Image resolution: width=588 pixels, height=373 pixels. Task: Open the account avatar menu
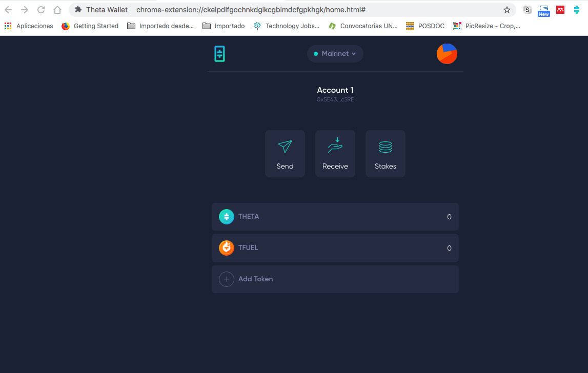447,53
